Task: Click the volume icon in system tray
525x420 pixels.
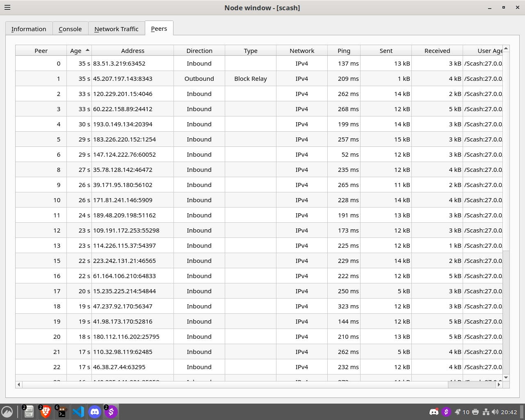Action: click(495, 412)
